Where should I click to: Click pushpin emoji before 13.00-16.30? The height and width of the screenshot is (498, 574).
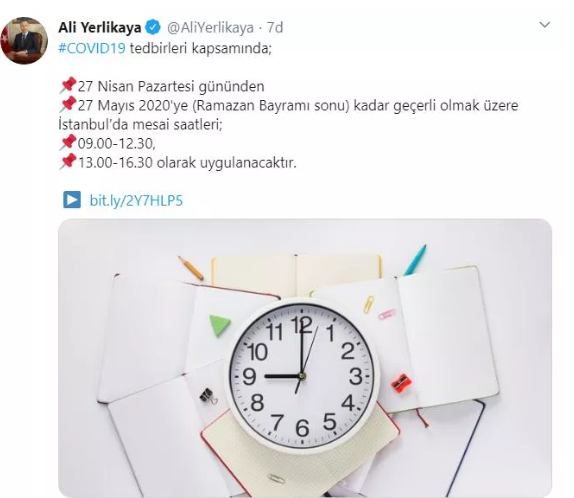(x=68, y=162)
